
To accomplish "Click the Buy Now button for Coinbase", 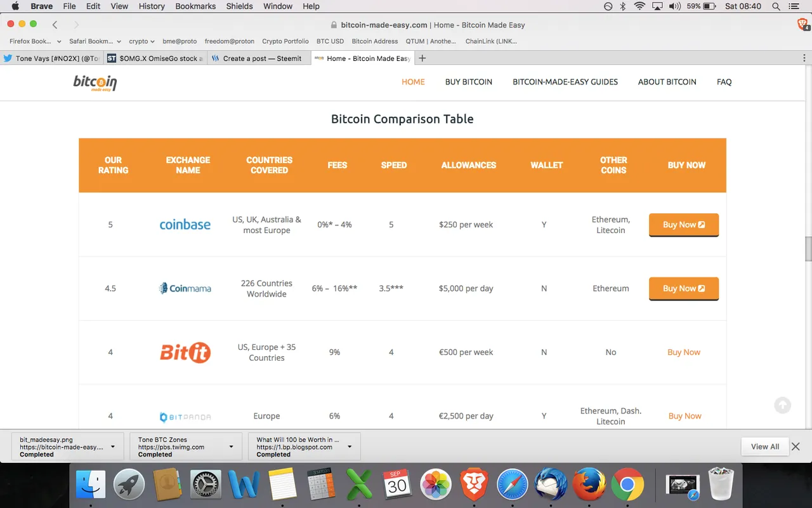I will tap(684, 225).
